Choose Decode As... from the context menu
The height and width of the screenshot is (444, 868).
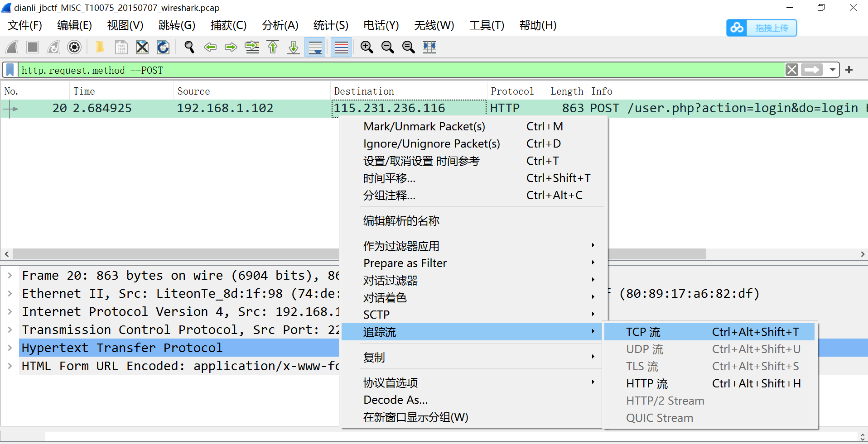click(471, 400)
